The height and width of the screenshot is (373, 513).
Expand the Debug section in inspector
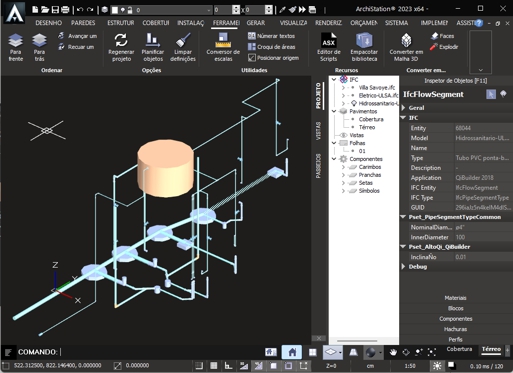coord(404,267)
